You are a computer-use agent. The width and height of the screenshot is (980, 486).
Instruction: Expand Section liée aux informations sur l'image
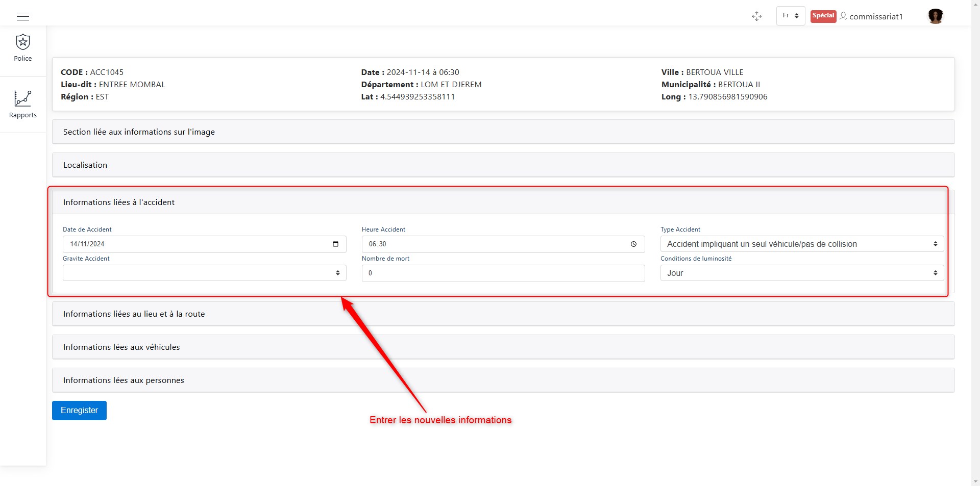pyautogui.click(x=503, y=132)
